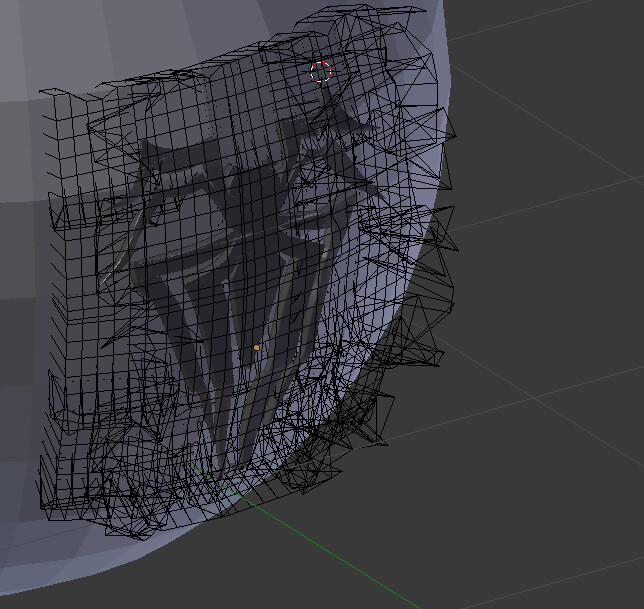Screen dimensions: 644x609
Task: Select the orange object origin dot
Action: 257,347
